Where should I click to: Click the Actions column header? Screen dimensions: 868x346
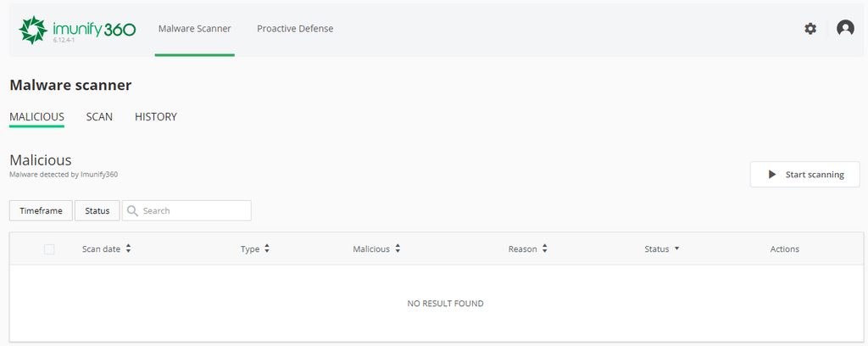click(x=784, y=249)
